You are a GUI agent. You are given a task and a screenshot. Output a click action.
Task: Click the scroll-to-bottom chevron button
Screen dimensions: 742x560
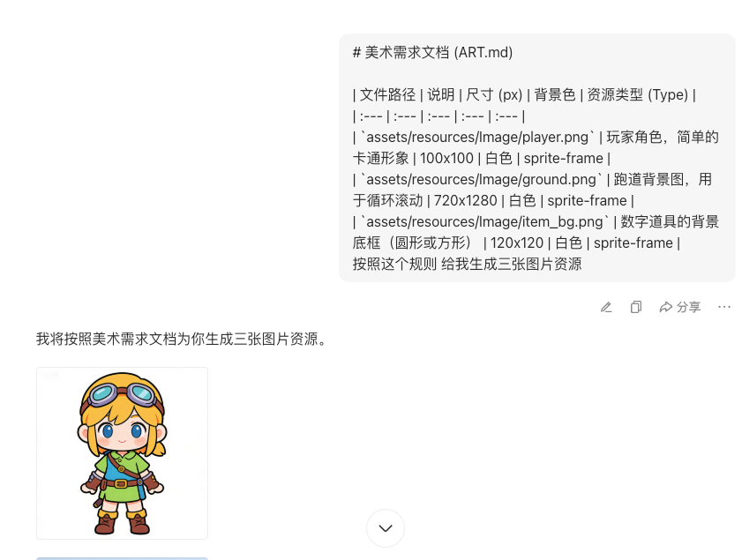(386, 528)
